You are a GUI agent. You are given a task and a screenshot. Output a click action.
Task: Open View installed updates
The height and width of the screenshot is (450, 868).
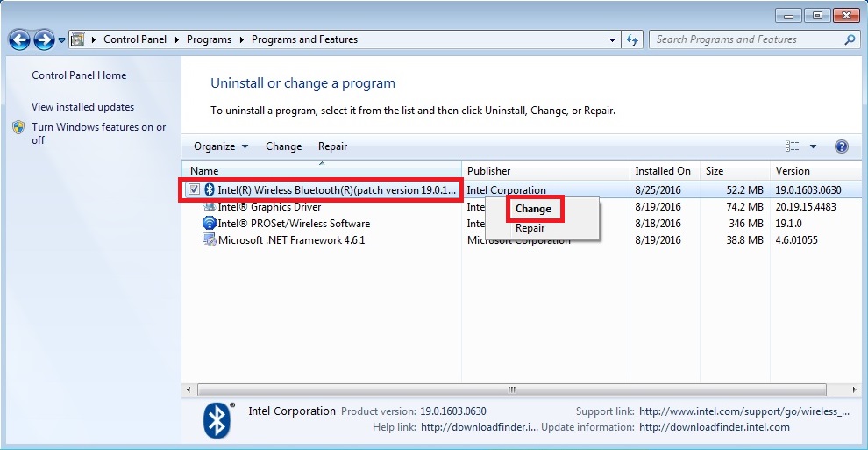coord(82,107)
